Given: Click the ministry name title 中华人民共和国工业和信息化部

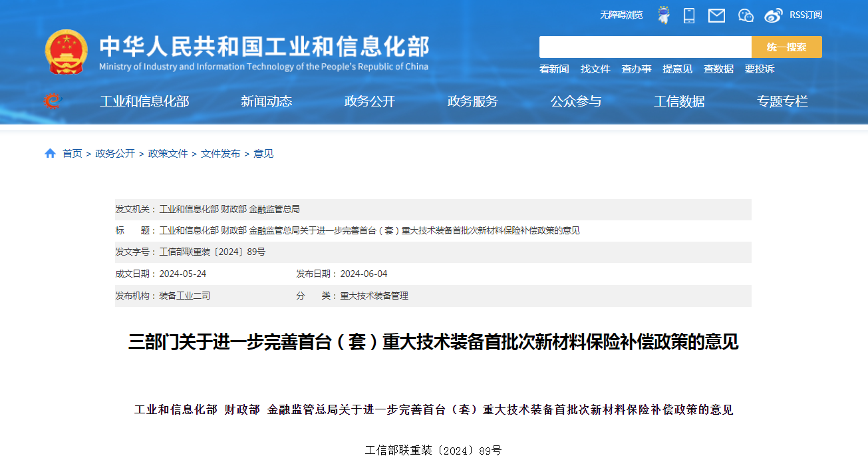Looking at the screenshot, I should point(265,46).
